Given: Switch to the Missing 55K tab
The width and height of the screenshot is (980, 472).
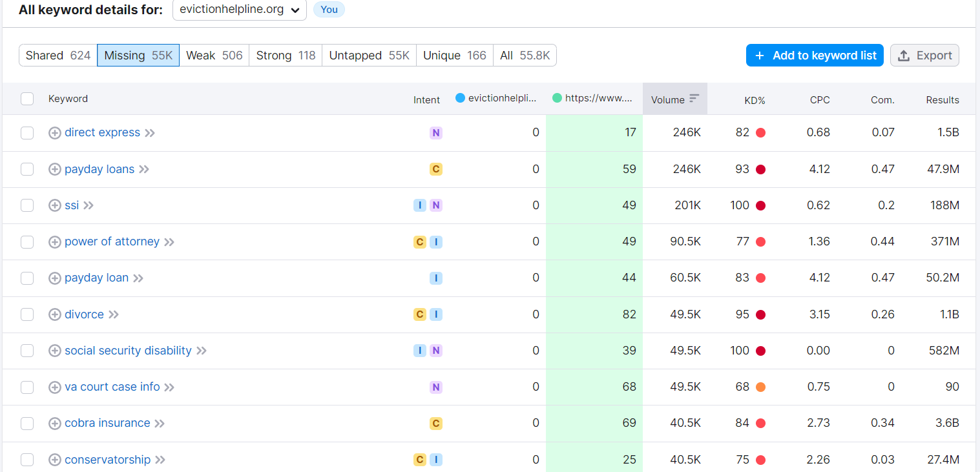Looking at the screenshot, I should 138,56.
